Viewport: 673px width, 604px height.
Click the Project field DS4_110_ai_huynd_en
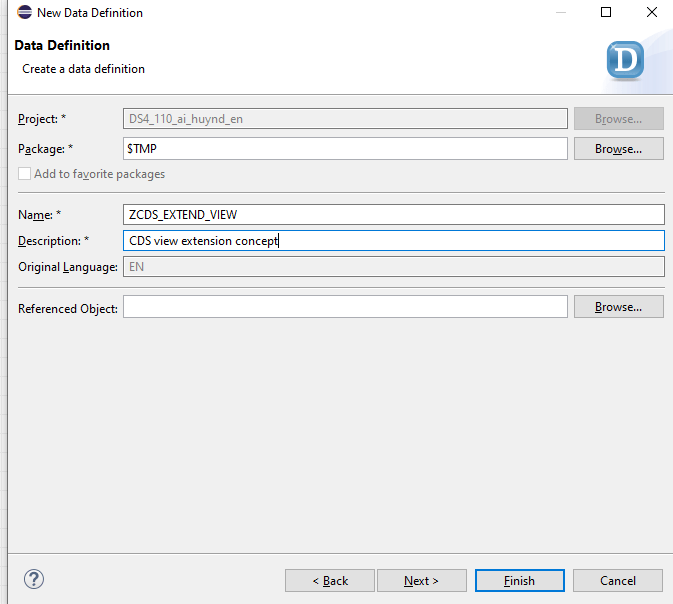[x=345, y=119]
